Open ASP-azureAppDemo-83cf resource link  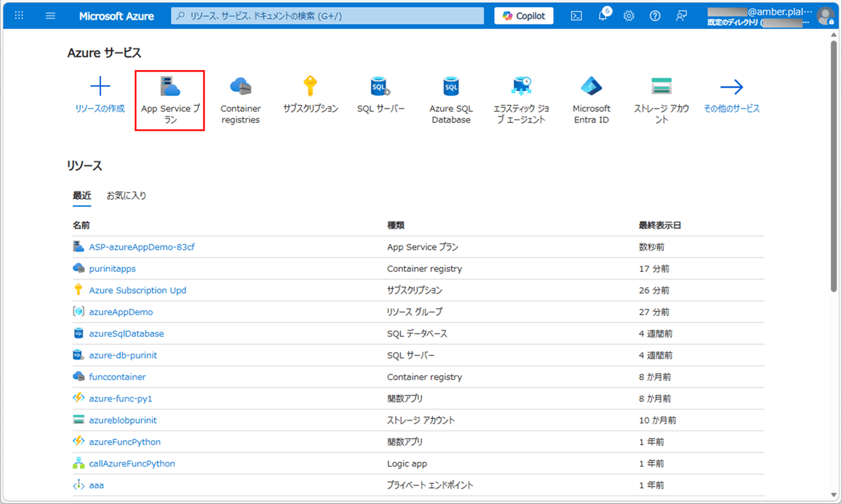click(142, 247)
